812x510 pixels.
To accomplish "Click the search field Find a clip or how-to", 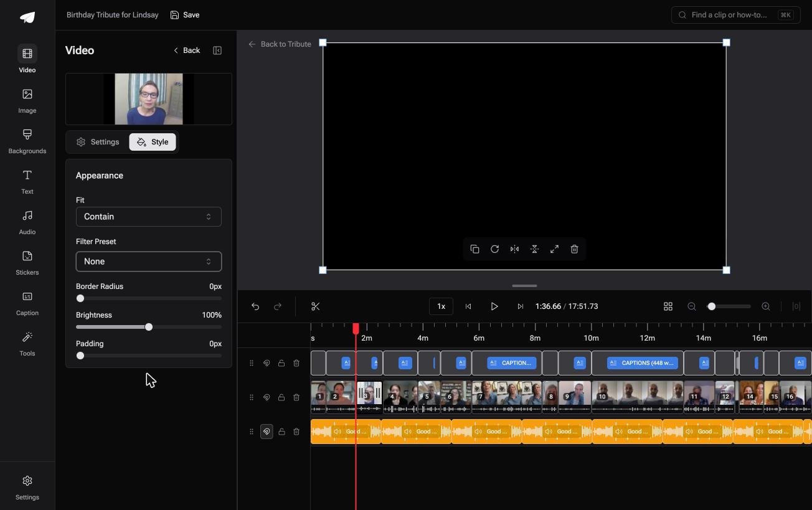I will (736, 15).
